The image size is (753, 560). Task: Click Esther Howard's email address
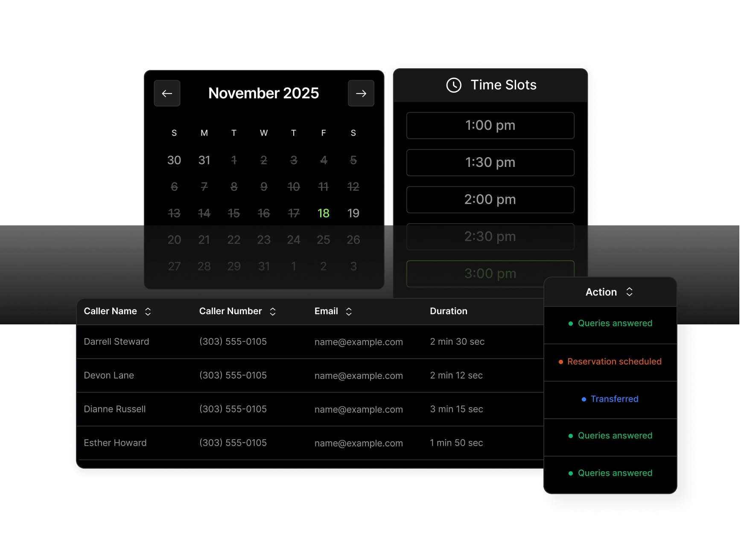[x=359, y=443]
